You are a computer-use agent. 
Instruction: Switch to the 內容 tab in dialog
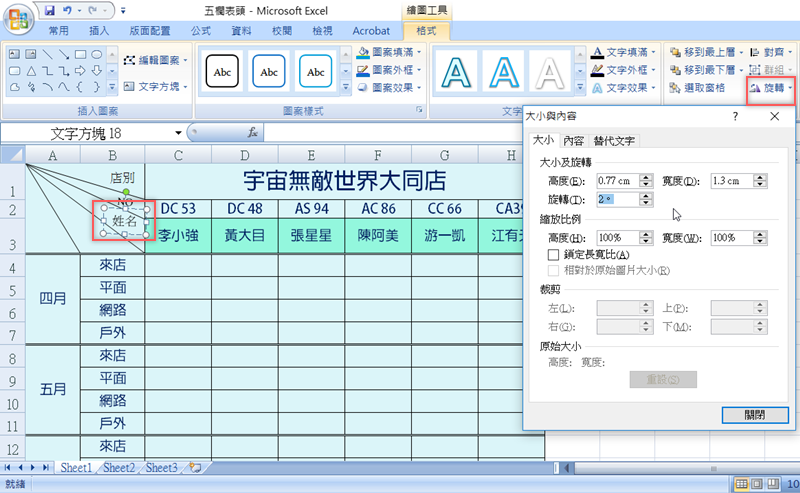coord(573,141)
